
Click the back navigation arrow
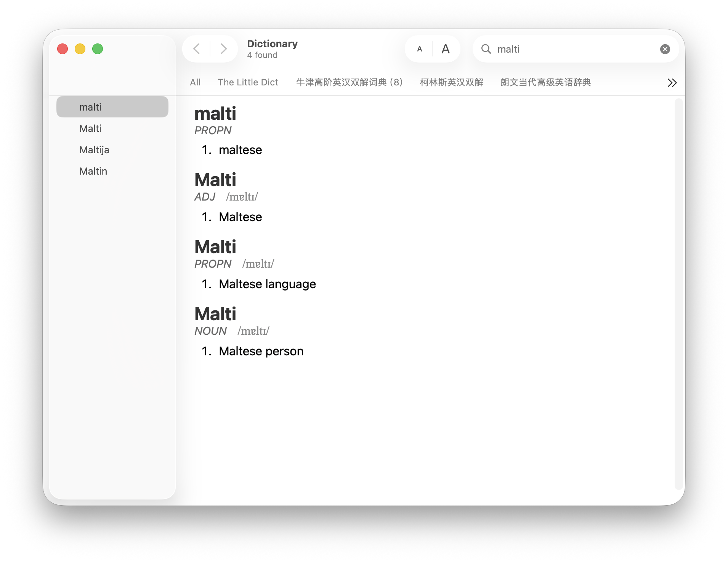coord(196,49)
